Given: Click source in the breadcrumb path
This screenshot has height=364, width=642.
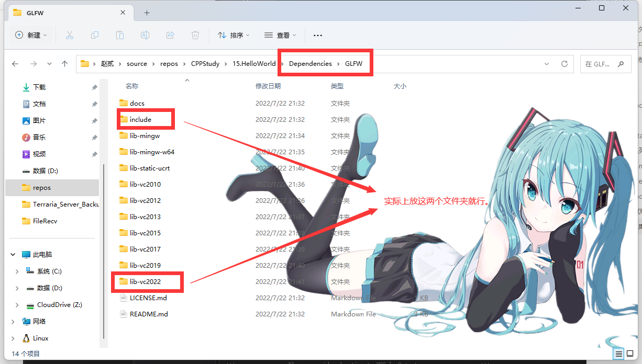Looking at the screenshot, I should [137, 64].
